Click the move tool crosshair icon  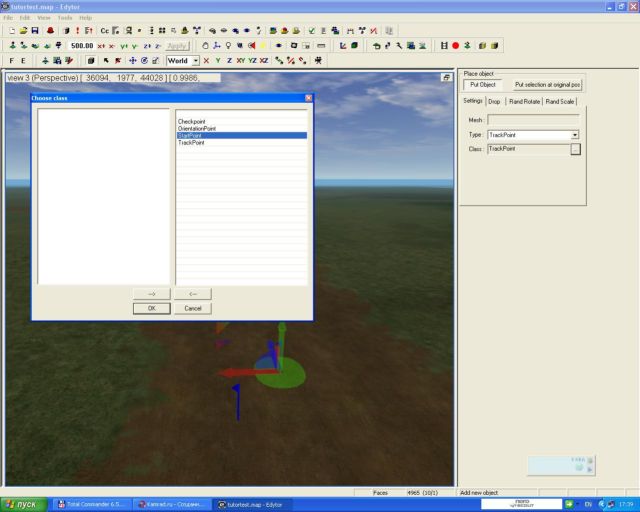pyautogui.click(x=133, y=61)
